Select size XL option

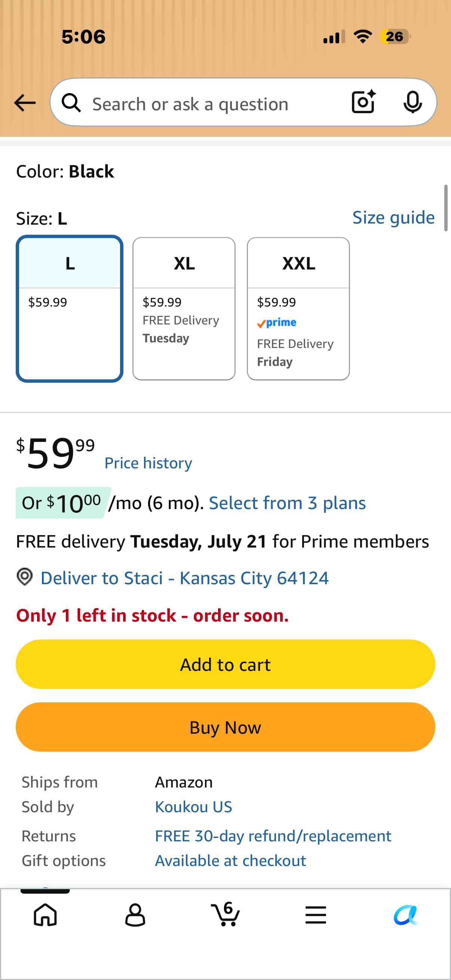[x=184, y=308]
